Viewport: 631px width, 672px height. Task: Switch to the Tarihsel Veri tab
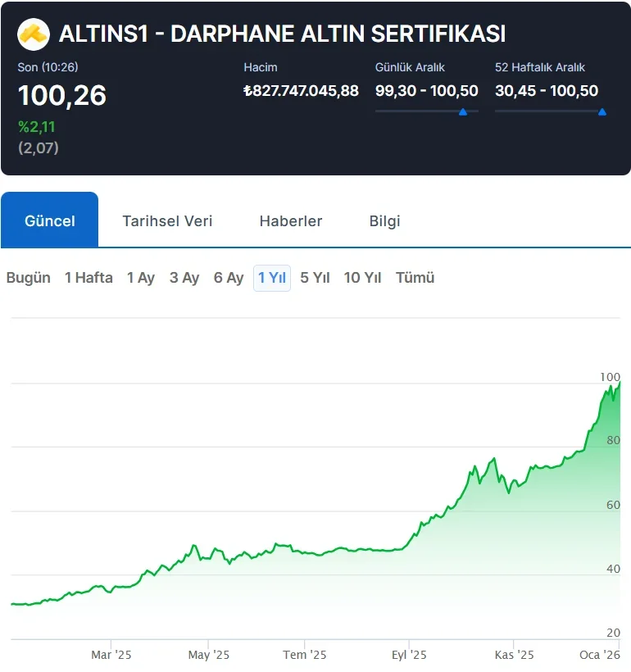pyautogui.click(x=167, y=220)
